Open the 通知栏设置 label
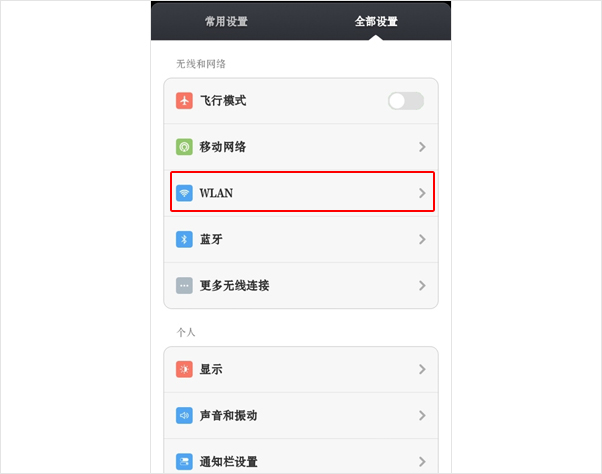Image resolution: width=602 pixels, height=474 pixels. [x=228, y=461]
